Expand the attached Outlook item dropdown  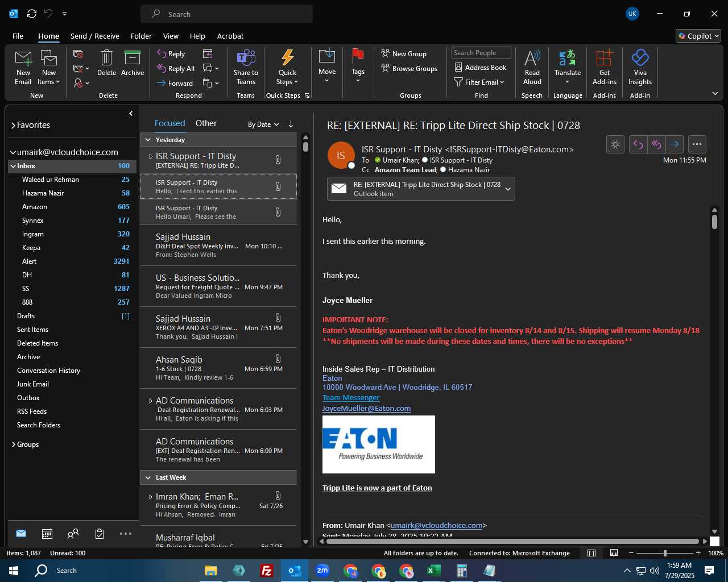(508, 189)
